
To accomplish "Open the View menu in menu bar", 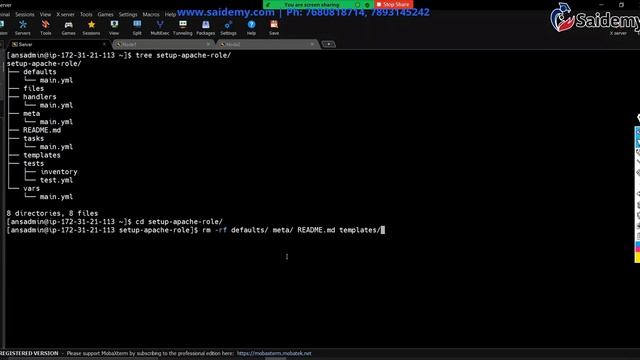I will [x=45, y=14].
